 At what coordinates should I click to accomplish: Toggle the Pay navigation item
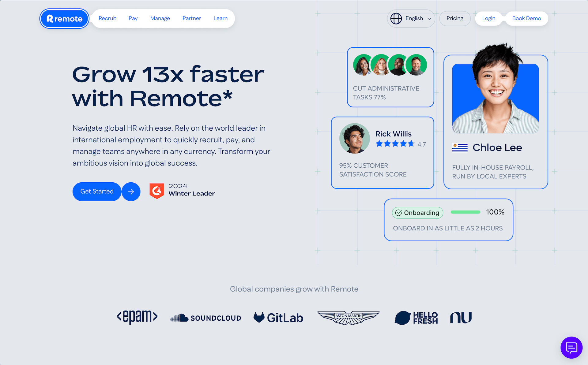[x=134, y=18]
